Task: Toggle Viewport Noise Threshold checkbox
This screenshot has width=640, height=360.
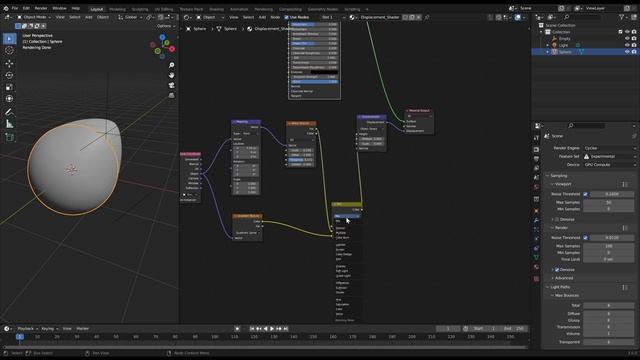Action: [x=586, y=194]
